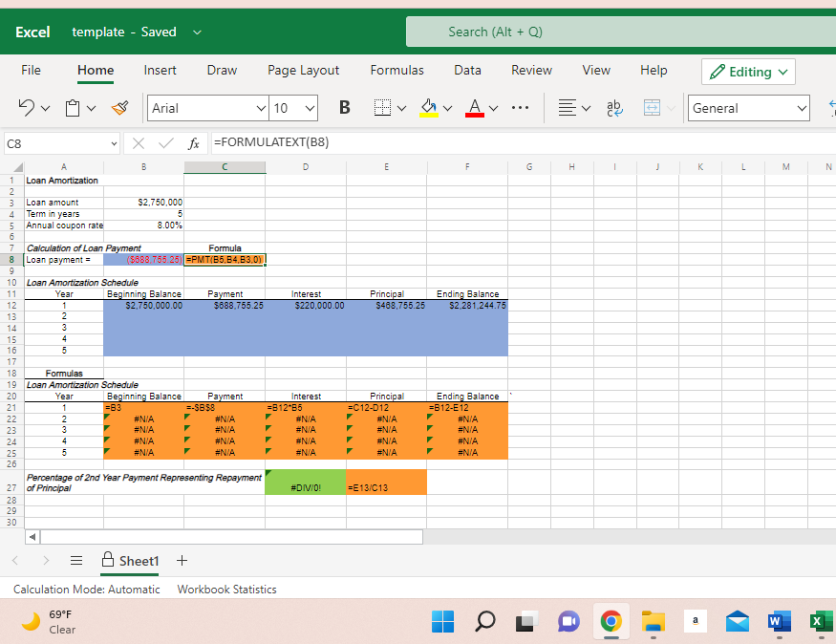The width and height of the screenshot is (836, 644).
Task: Toggle bold formatting on selected cell
Action: point(344,107)
